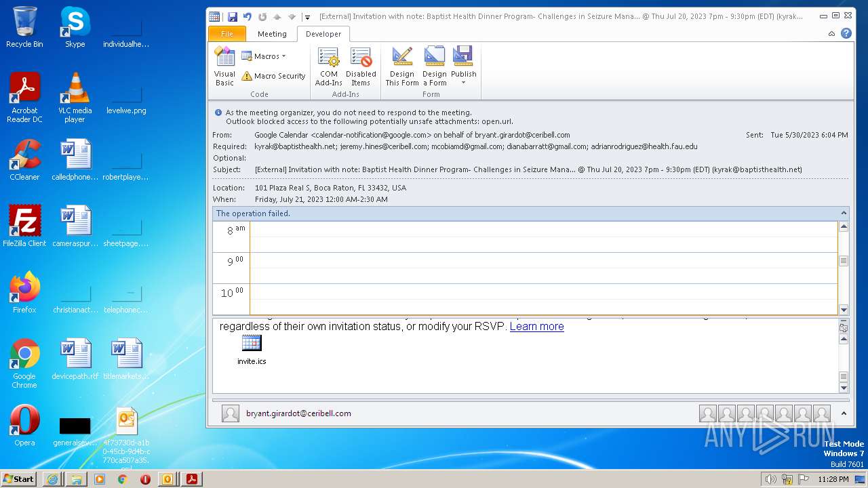
Task: Open the Visual Basic editor
Action: click(x=224, y=66)
